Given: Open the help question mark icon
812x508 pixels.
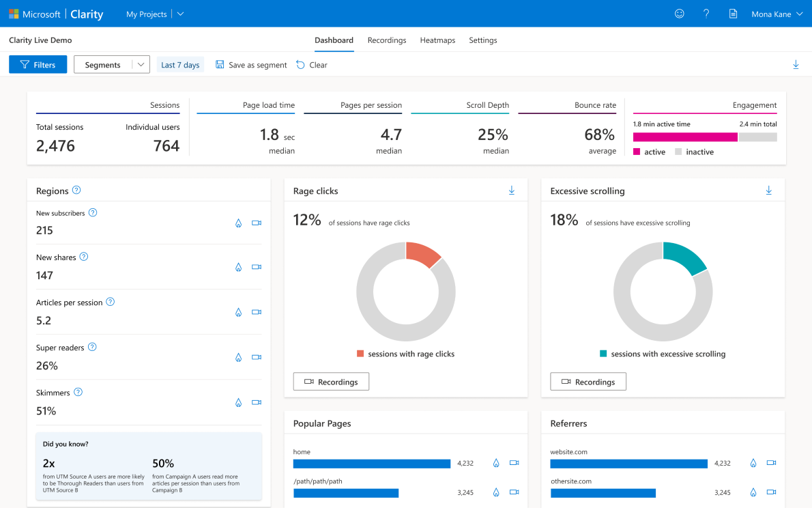Looking at the screenshot, I should (x=706, y=14).
